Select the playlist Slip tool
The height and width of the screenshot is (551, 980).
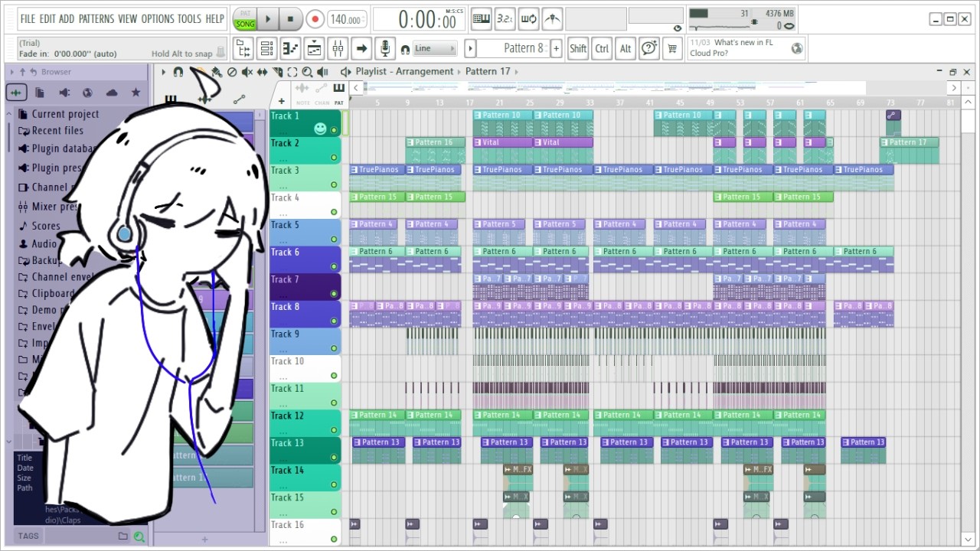[262, 72]
